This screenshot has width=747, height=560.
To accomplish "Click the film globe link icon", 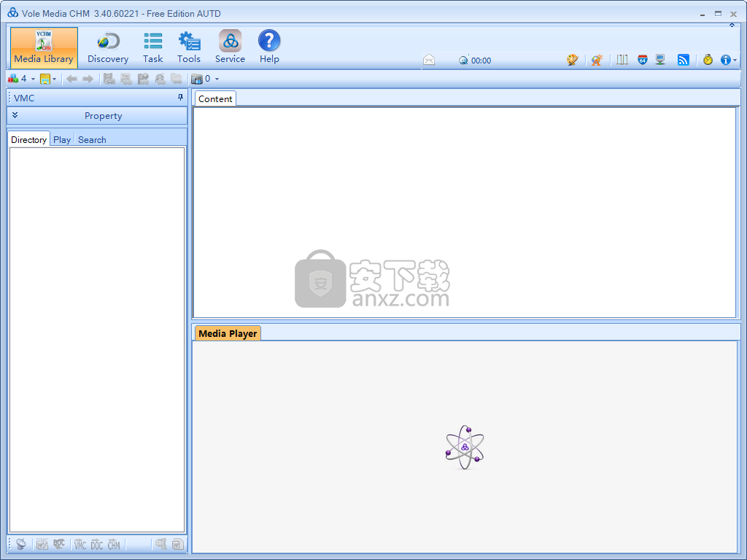I will tap(143, 79).
